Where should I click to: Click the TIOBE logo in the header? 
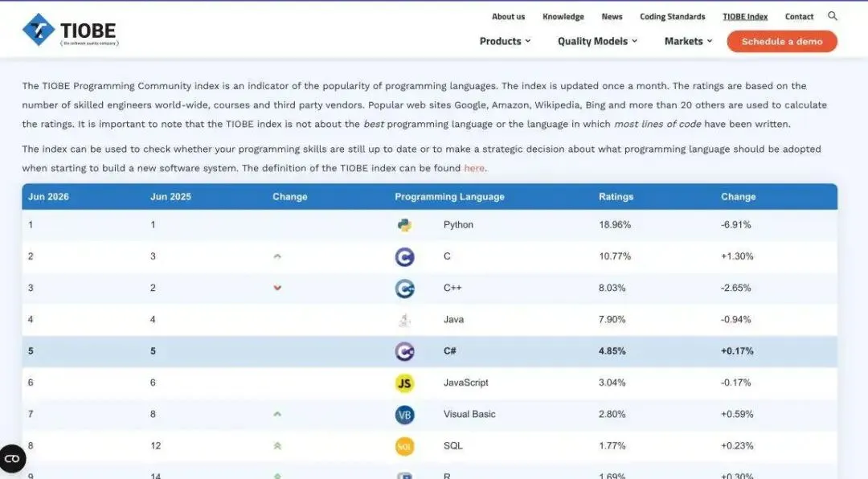(70, 30)
